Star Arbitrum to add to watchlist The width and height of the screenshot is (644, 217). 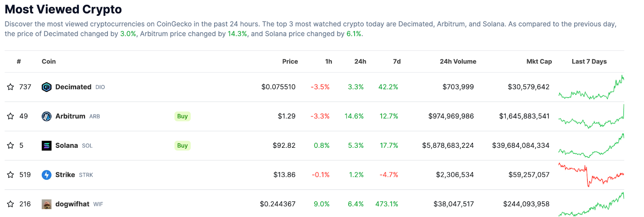click(10, 116)
